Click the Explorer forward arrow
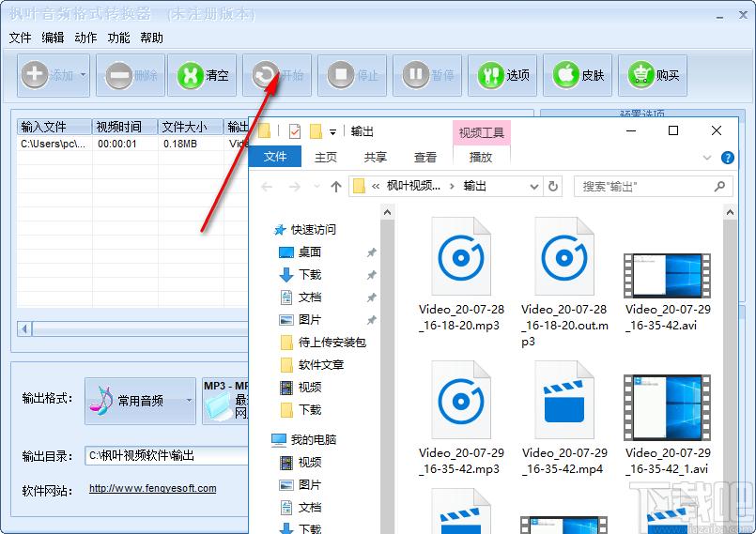 click(x=294, y=187)
